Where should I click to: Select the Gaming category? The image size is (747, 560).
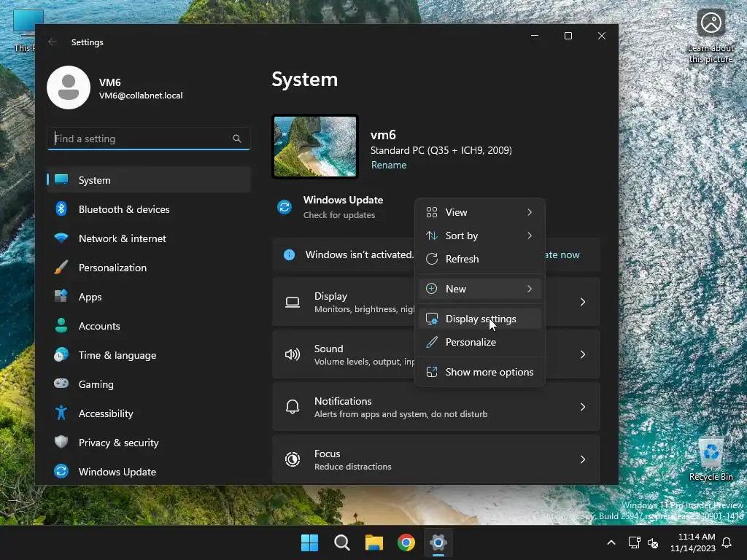pos(149,384)
